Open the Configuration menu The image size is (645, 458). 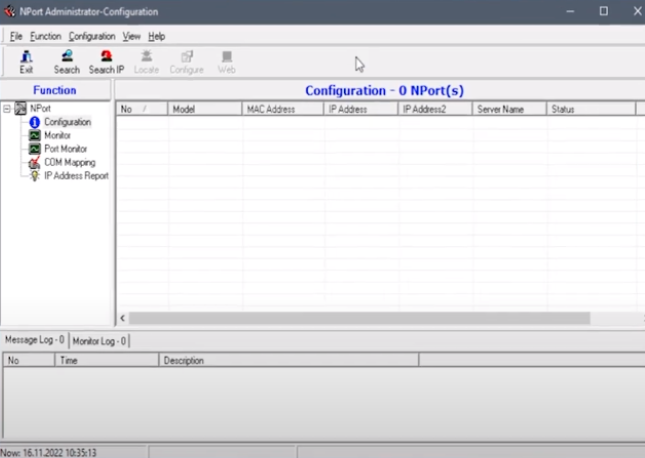coord(92,36)
